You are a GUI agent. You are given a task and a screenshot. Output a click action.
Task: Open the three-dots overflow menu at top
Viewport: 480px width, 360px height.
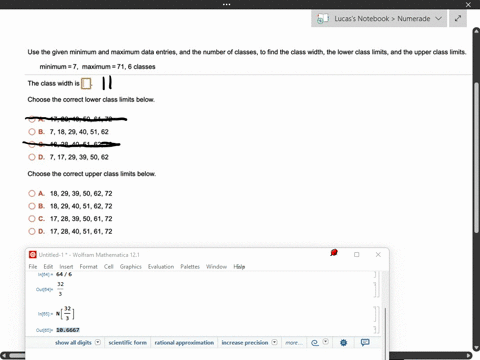(227, 4)
